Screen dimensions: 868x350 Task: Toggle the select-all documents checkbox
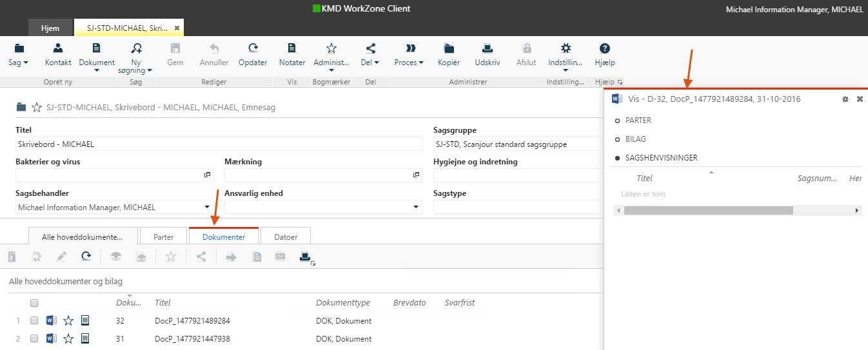34,303
